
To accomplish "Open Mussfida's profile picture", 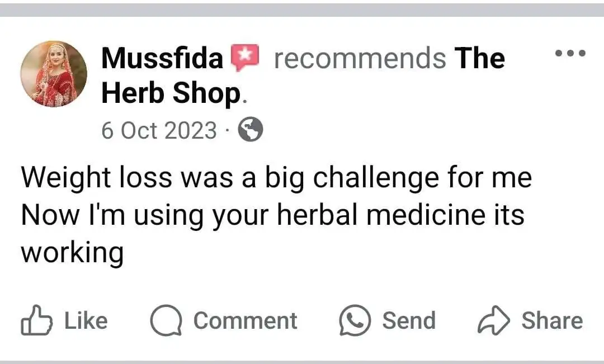I will (x=54, y=73).
